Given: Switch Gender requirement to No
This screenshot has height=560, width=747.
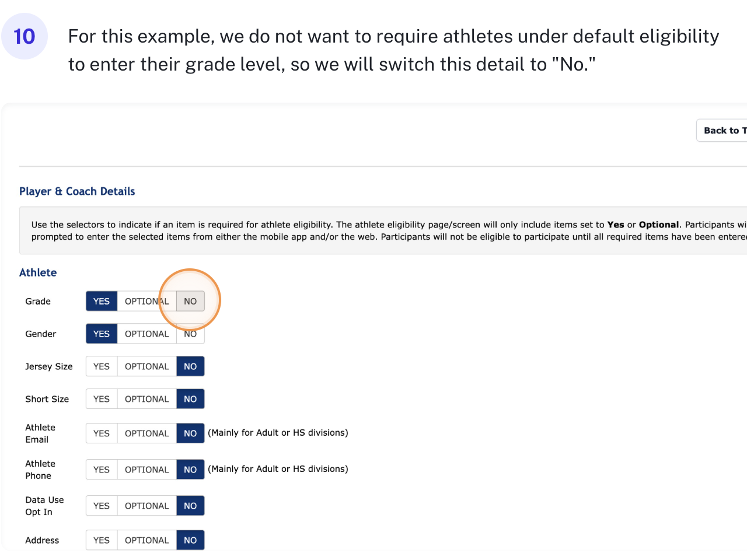Looking at the screenshot, I should [x=190, y=334].
